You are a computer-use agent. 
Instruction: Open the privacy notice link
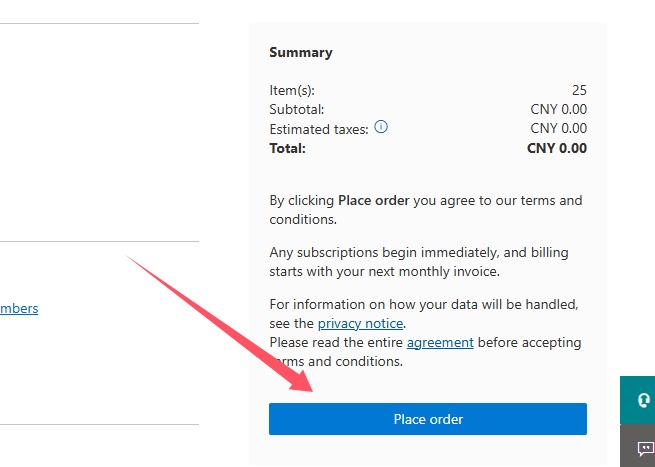point(360,324)
